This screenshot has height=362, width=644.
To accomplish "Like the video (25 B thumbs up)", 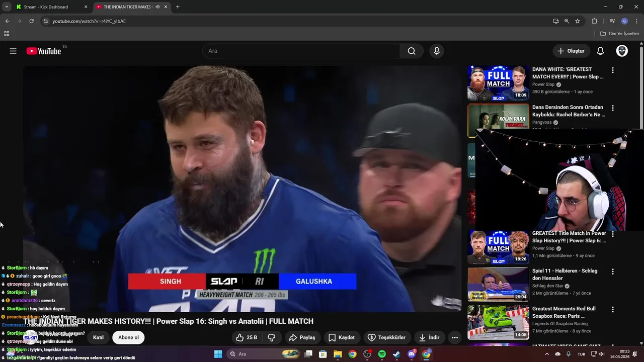I will pyautogui.click(x=247, y=337).
